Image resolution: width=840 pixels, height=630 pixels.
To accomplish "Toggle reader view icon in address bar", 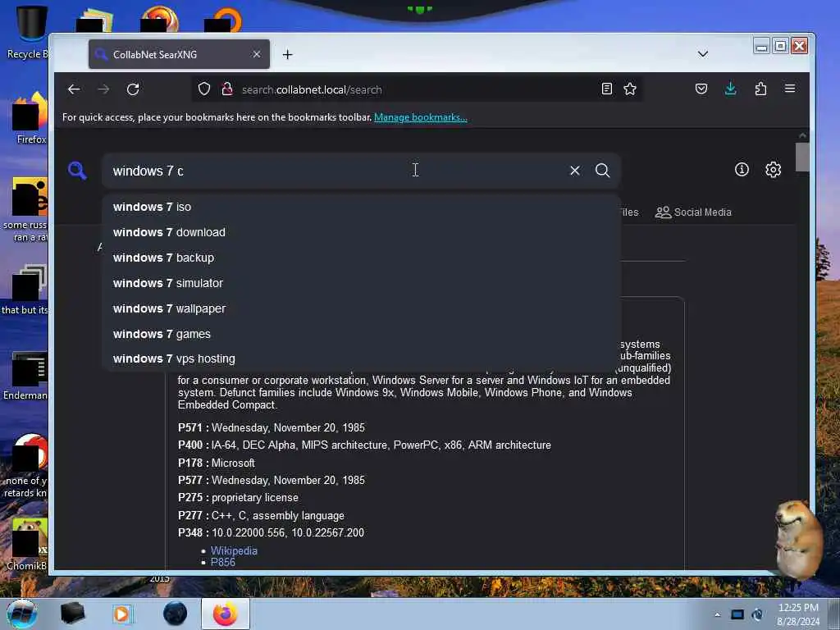I will pyautogui.click(x=606, y=89).
